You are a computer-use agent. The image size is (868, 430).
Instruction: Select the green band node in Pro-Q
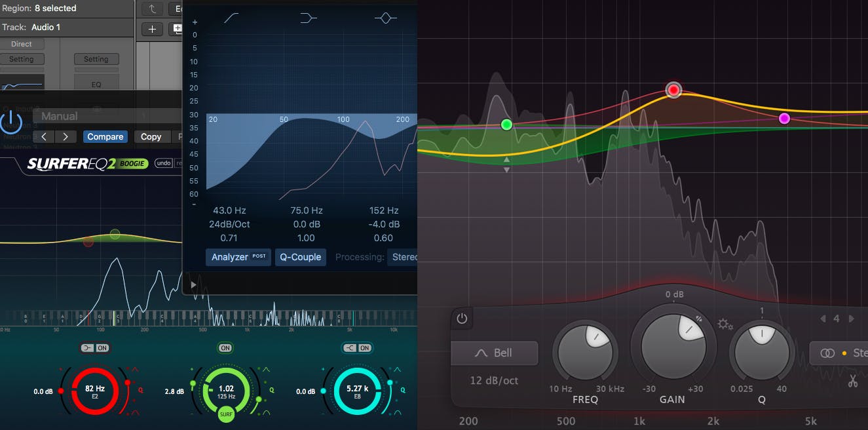click(506, 125)
